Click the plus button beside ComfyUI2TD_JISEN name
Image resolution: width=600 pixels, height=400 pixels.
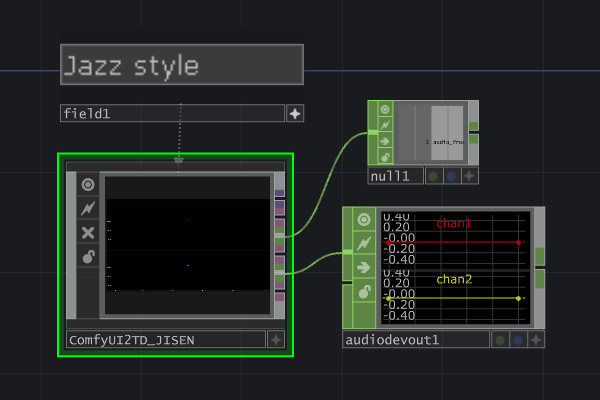(276, 340)
